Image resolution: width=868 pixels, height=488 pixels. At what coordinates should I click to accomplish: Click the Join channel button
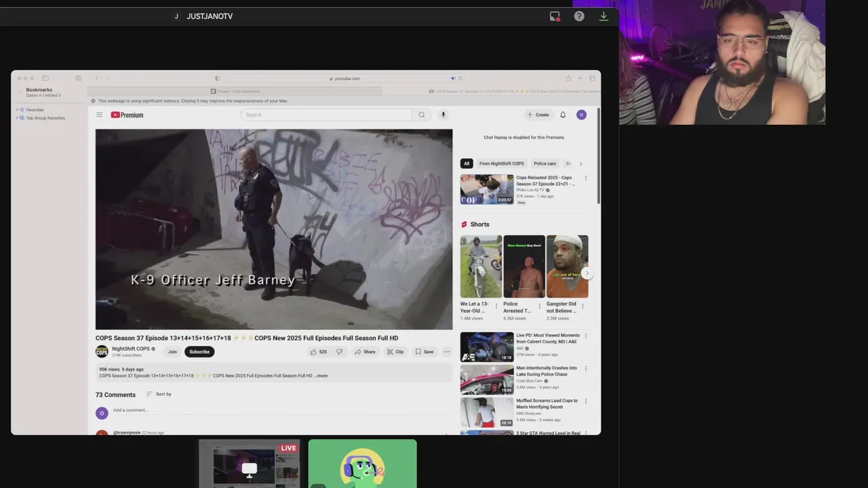pos(172,352)
